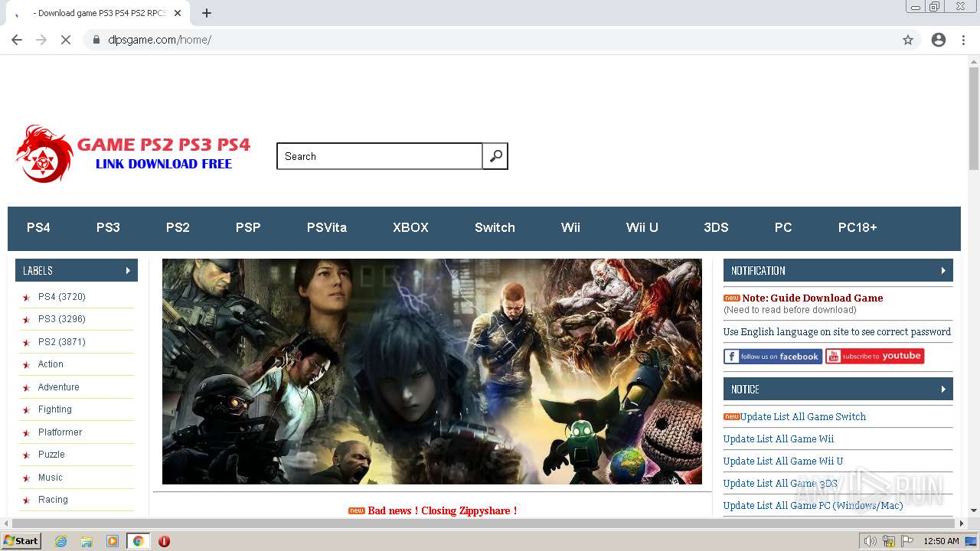The width and height of the screenshot is (980, 551).
Task: Open the 3DS menu item
Action: 716,227
